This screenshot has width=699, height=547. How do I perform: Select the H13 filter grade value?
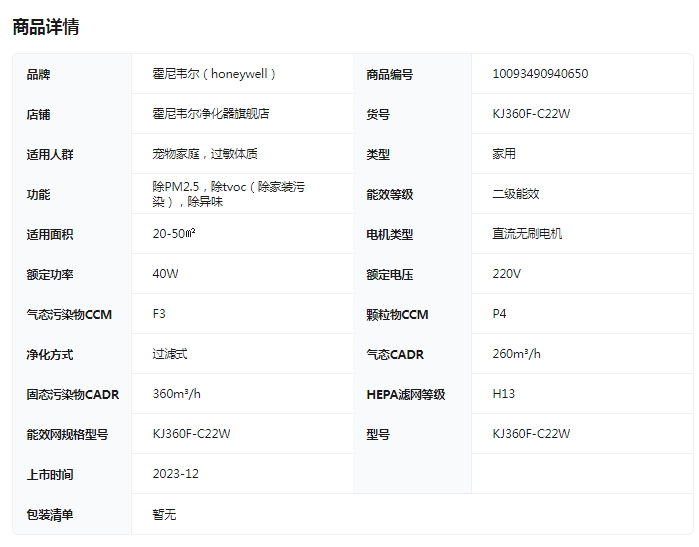[x=504, y=394]
